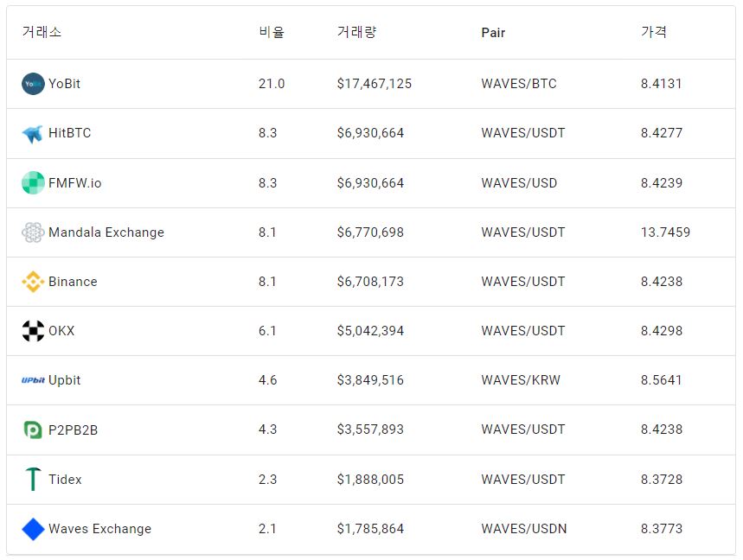Click the Binance yellow logo
The height and width of the screenshot is (560, 743).
click(x=33, y=282)
